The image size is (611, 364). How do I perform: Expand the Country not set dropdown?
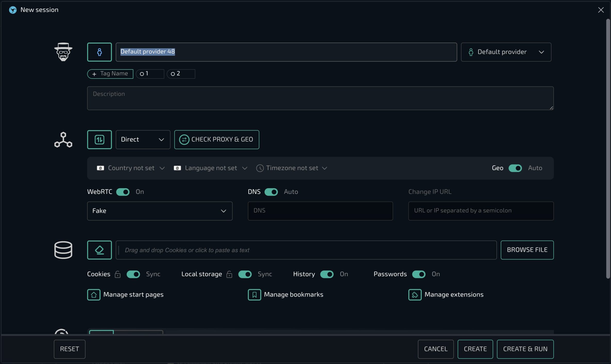pyautogui.click(x=131, y=168)
